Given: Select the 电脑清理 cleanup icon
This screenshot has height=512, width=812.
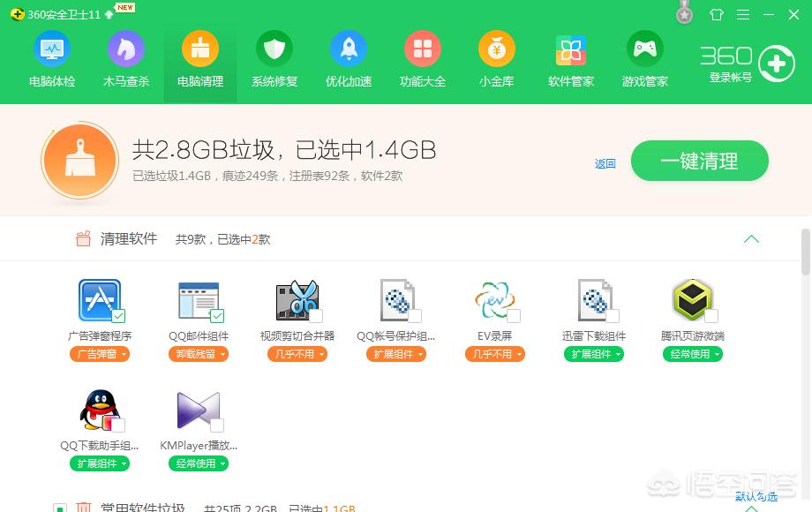Looking at the screenshot, I should click(x=200, y=49).
